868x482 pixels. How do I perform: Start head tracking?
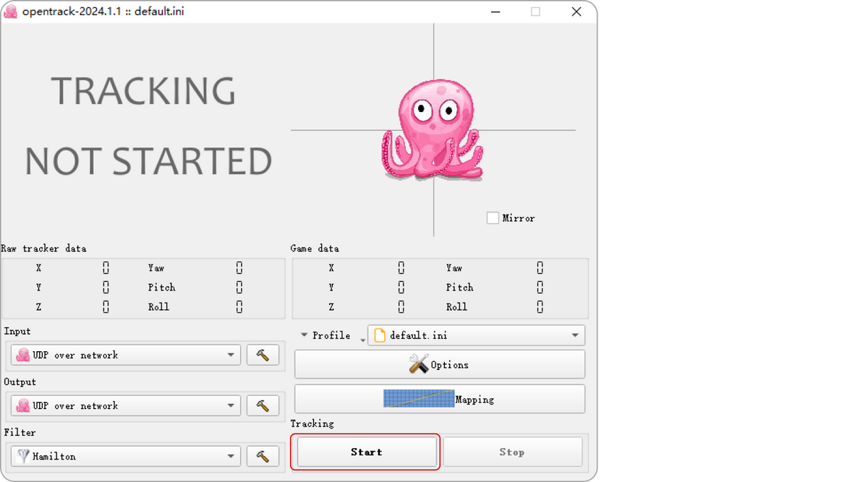[x=367, y=452]
